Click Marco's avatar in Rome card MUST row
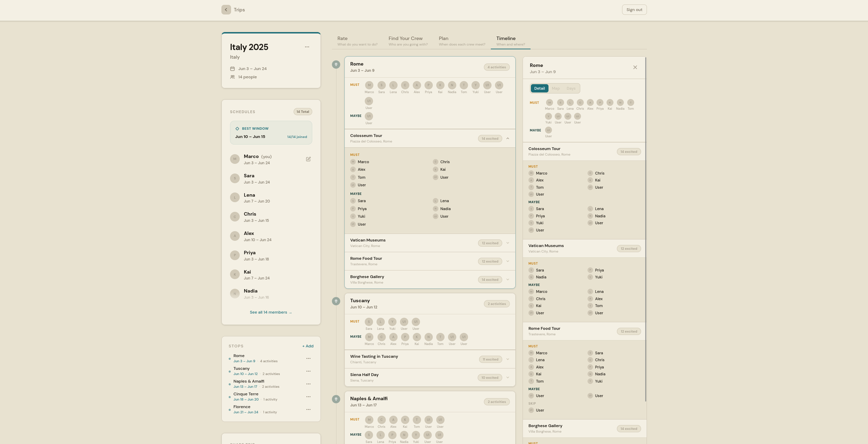Screen dimensions: 868x444 click(x=369, y=85)
